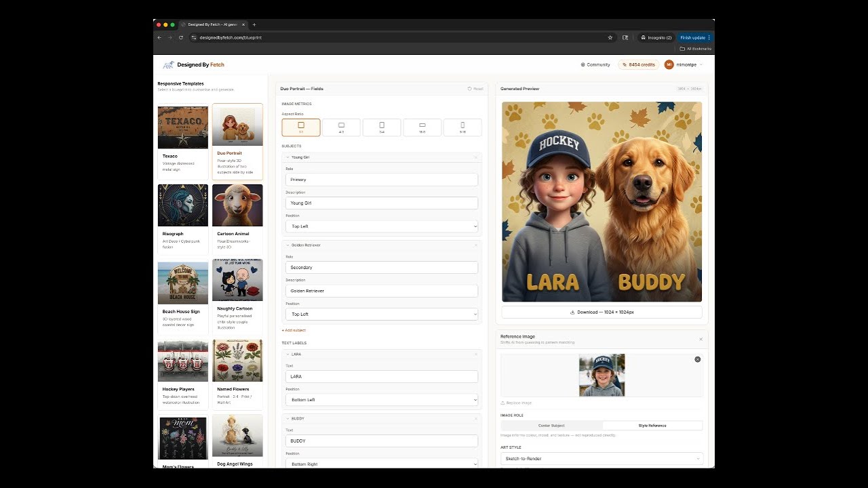
Task: Click the Secondary role field
Action: [382, 268]
